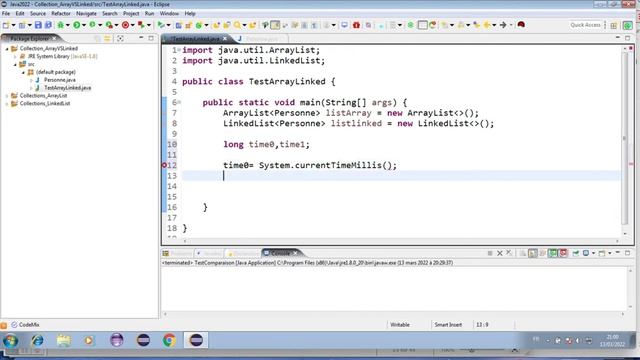Toggle the Focus on Active Task icon
640x360 pixels.
(120, 38)
